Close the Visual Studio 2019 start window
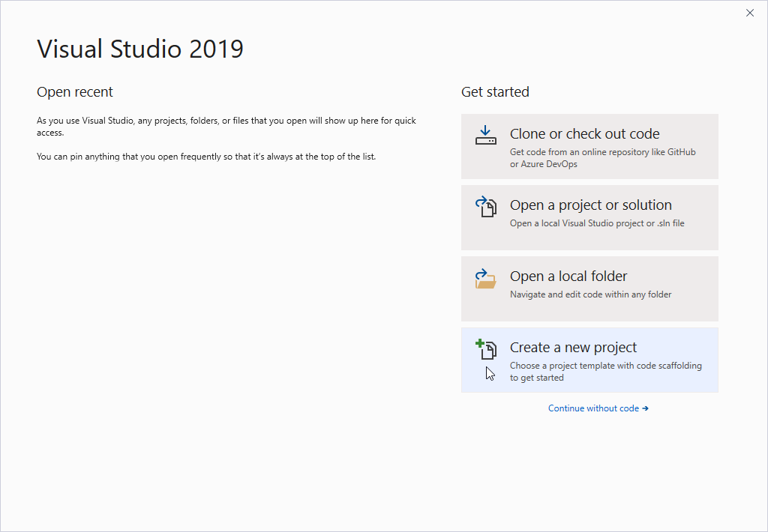Screen dimensions: 768x532 coord(750,13)
